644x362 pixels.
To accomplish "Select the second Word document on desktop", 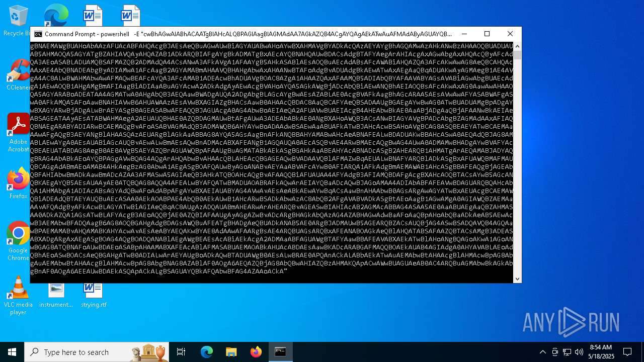I will [130, 15].
